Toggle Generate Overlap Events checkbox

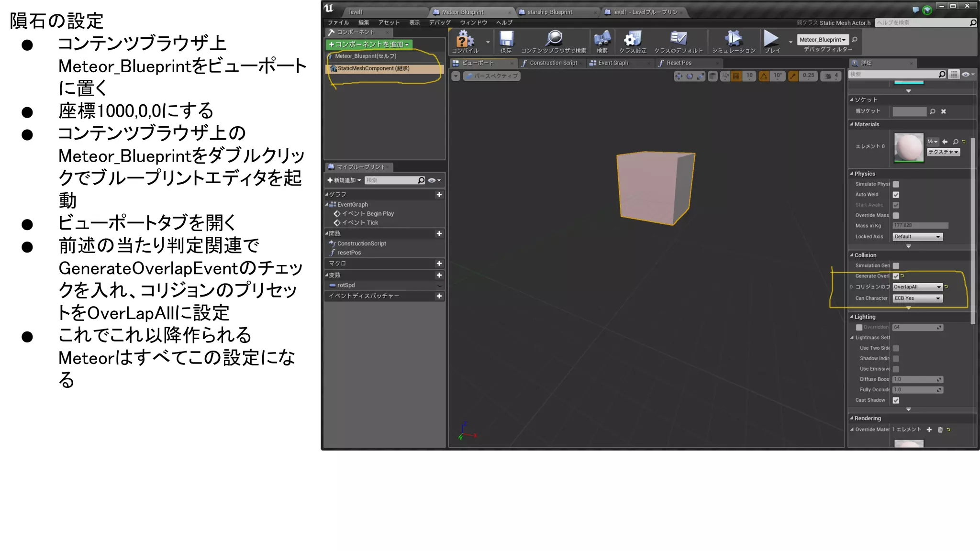pyautogui.click(x=896, y=276)
